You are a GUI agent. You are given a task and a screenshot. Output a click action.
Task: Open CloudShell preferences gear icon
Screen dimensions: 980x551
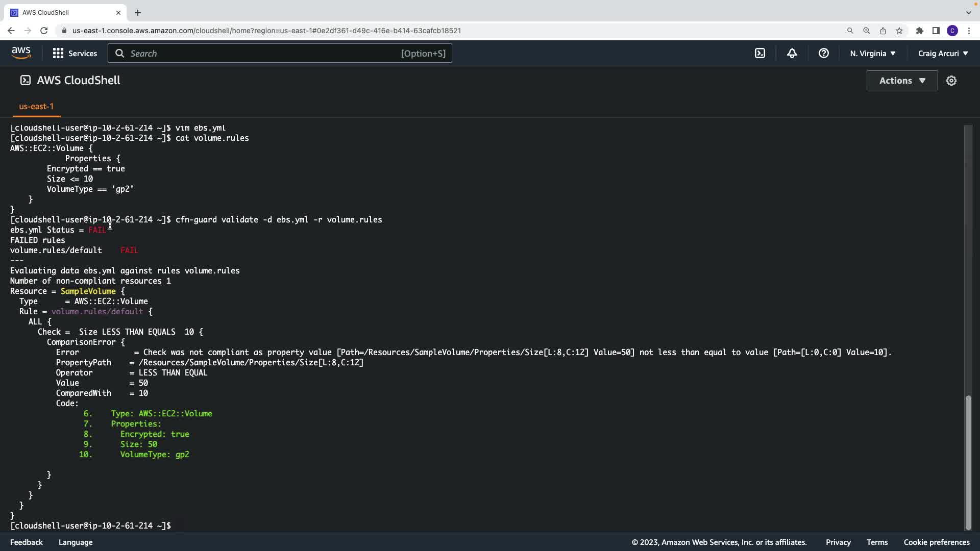[951, 81]
